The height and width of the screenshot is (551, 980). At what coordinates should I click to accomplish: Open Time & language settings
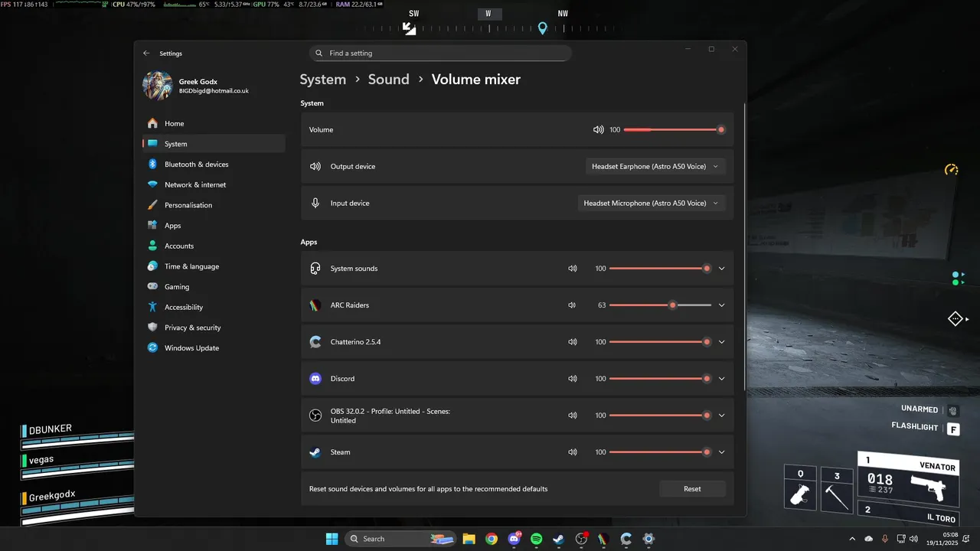coord(214,266)
